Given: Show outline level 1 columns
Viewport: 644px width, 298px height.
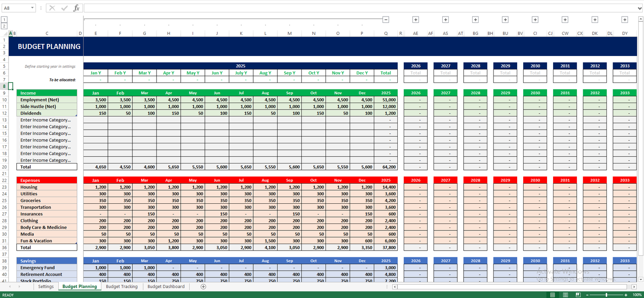Looking at the screenshot, I should click(4, 20).
